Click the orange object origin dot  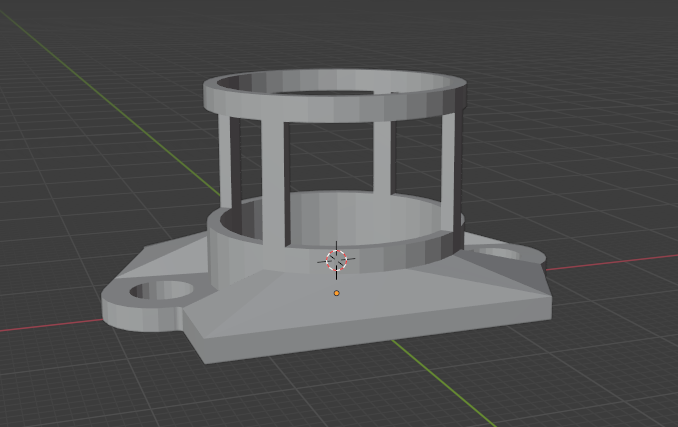point(336,293)
